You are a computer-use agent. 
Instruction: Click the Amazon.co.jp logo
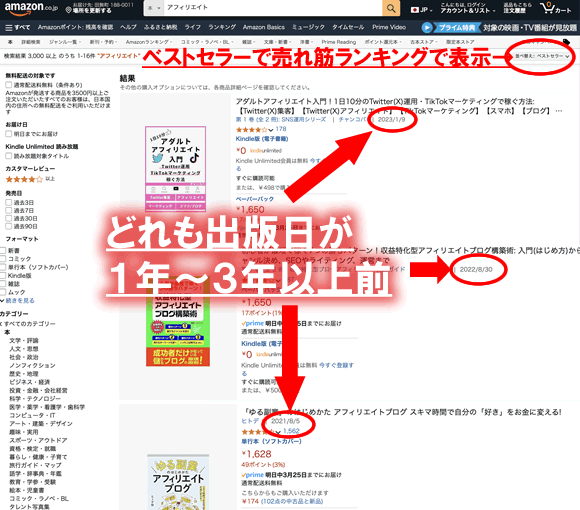(x=31, y=8)
